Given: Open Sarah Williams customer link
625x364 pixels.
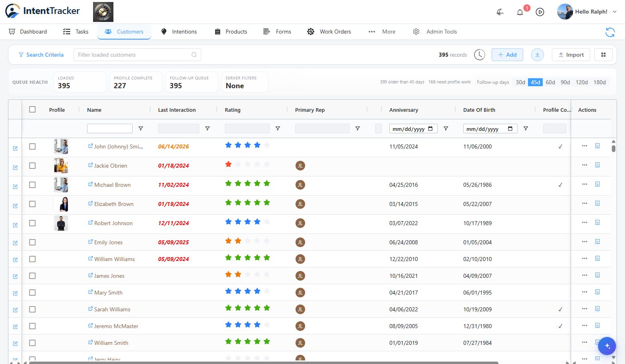Looking at the screenshot, I should tap(112, 309).
